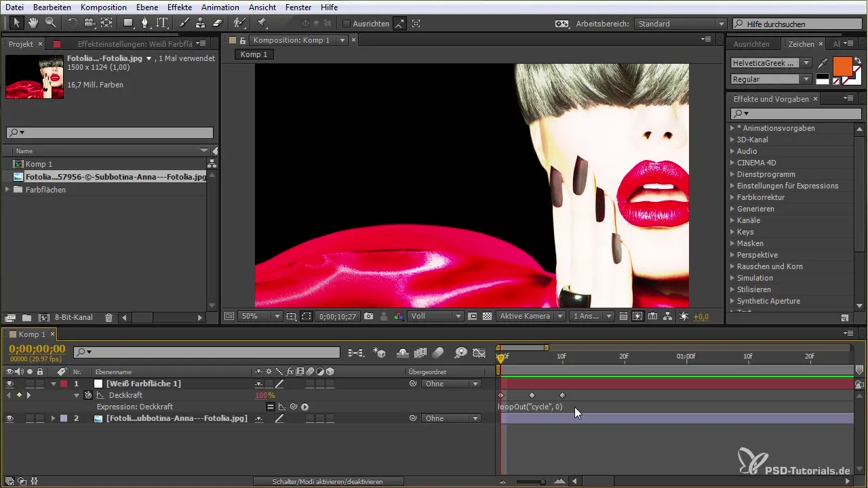Click the 8-Bit-Kanal color depth button
868x488 pixels.
pyautogui.click(x=74, y=317)
